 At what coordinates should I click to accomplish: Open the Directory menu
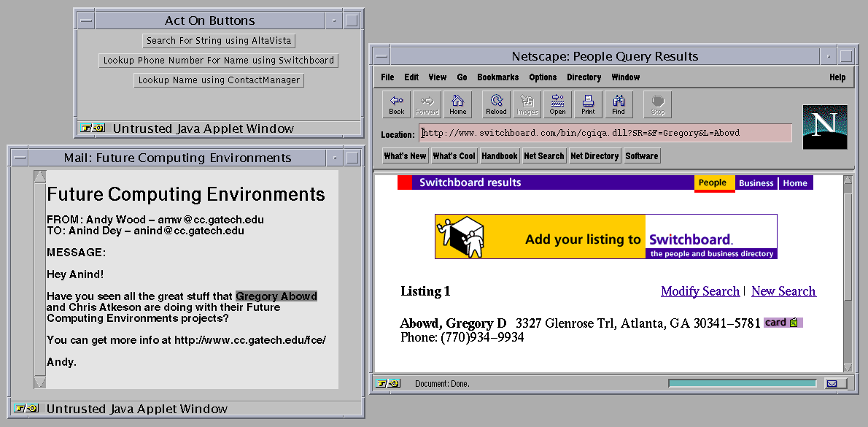tap(584, 77)
